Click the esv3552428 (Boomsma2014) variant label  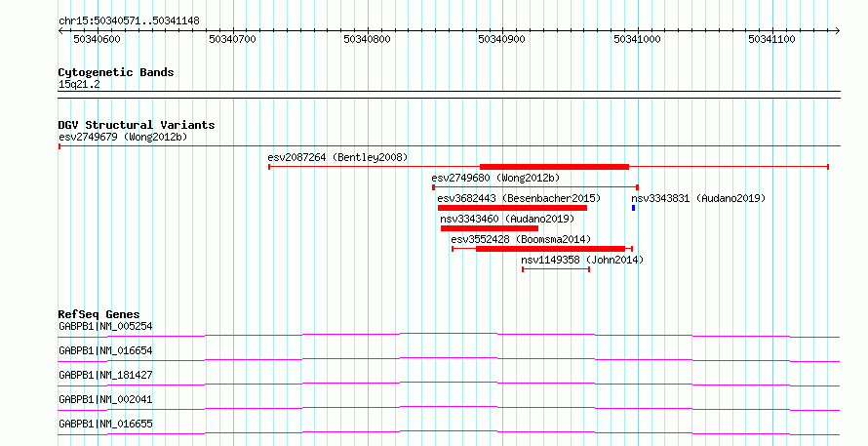click(521, 239)
